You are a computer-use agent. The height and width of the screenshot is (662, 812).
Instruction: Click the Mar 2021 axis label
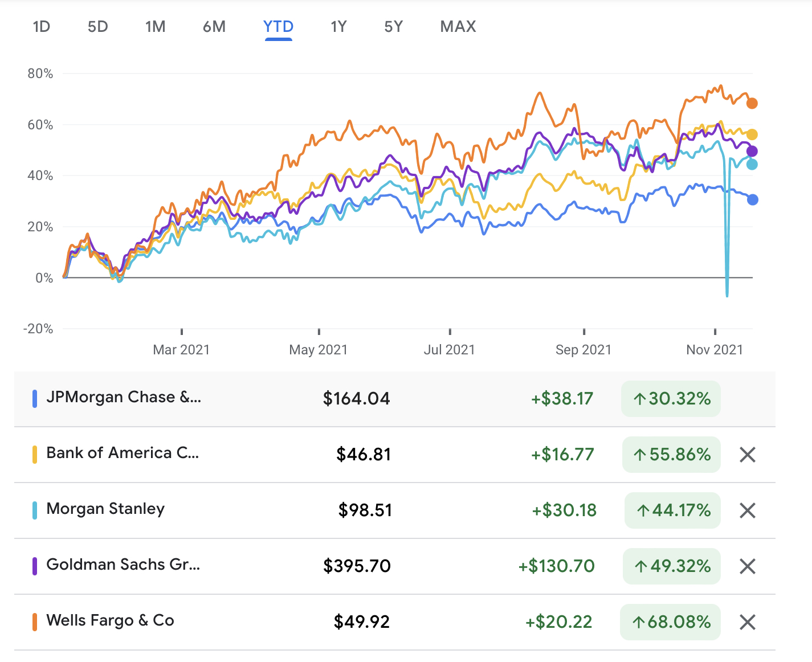[x=181, y=350]
